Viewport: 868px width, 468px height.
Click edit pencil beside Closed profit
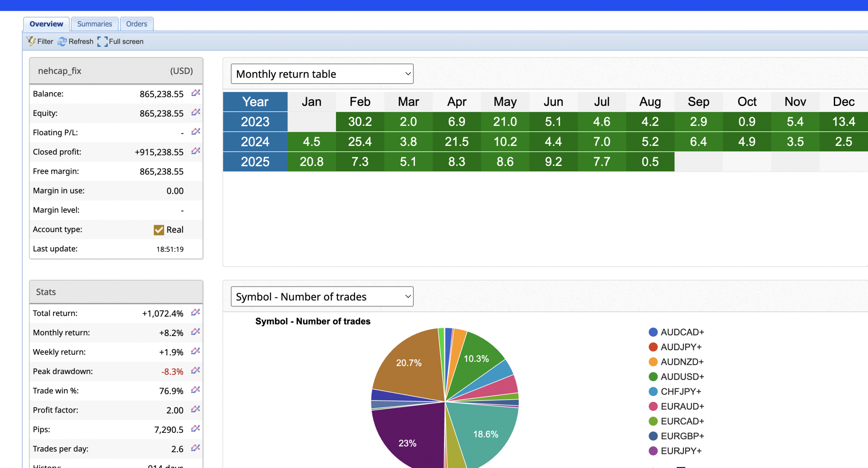point(196,151)
